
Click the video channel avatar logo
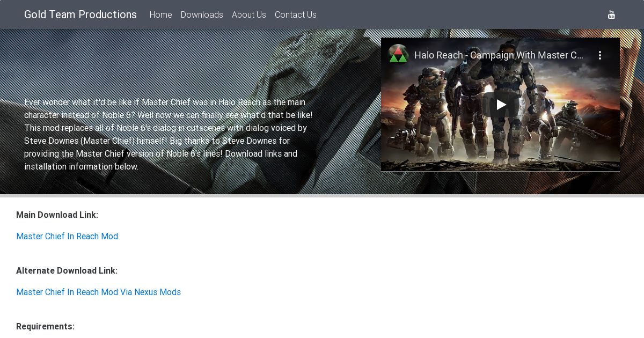click(x=398, y=55)
